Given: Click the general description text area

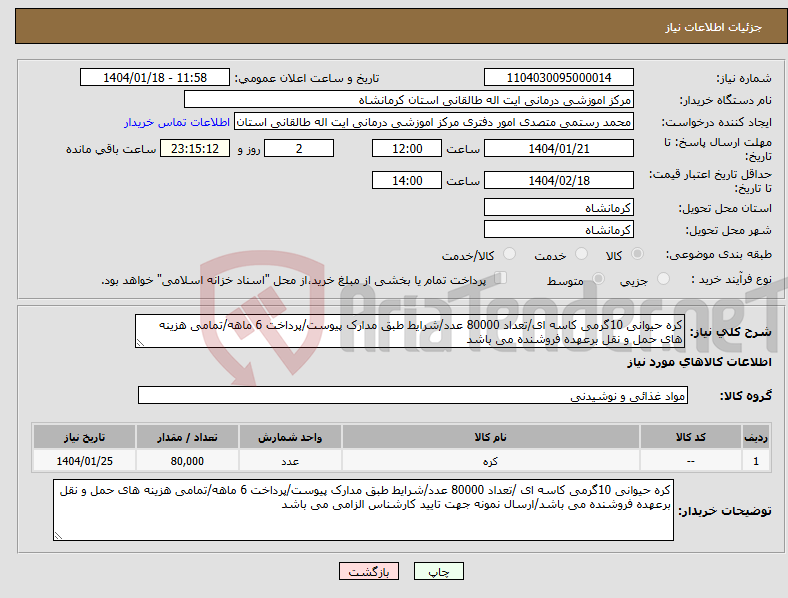Looking at the screenshot, I should coord(410,332).
